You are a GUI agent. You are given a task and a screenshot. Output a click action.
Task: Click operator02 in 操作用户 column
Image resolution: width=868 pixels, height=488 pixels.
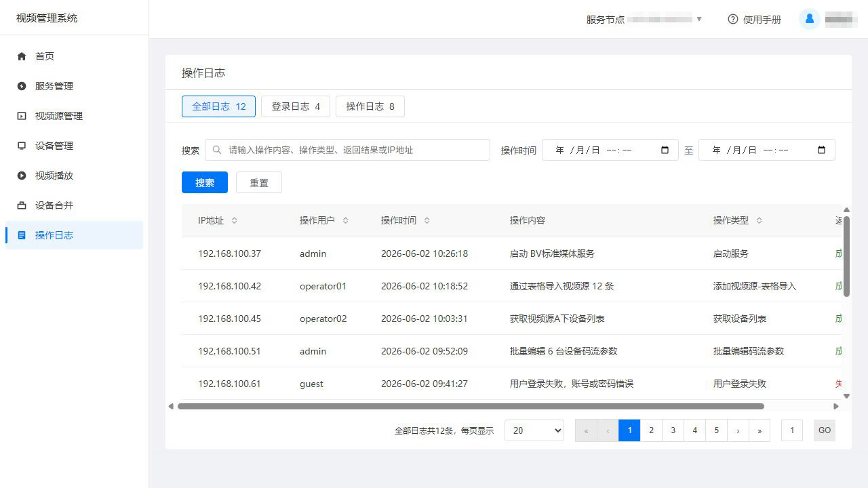pos(323,319)
